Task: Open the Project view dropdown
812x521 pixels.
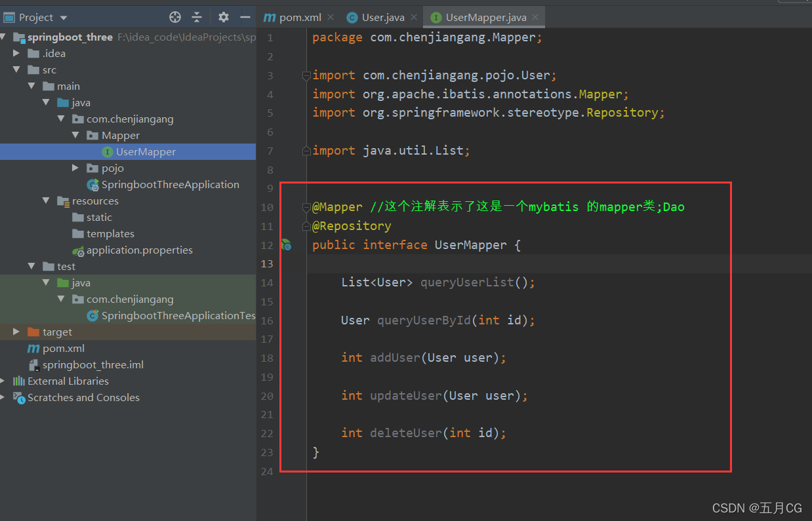Action: point(64,18)
